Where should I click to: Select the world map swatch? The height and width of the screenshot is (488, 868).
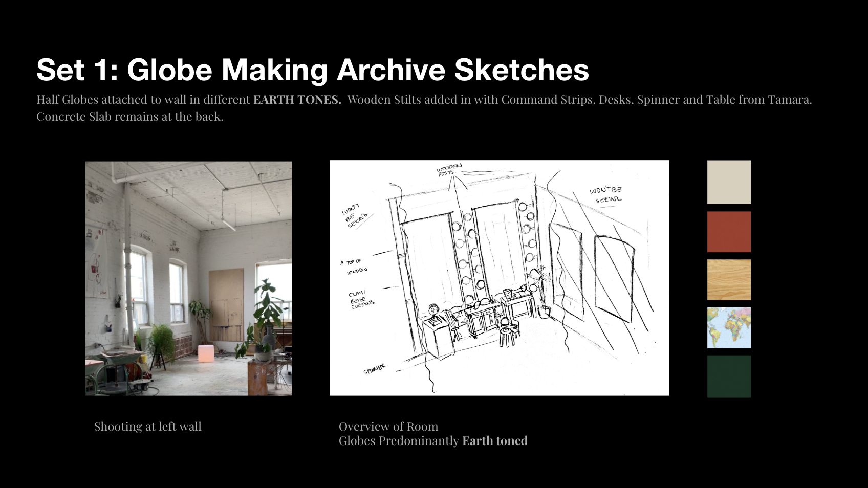point(729,328)
